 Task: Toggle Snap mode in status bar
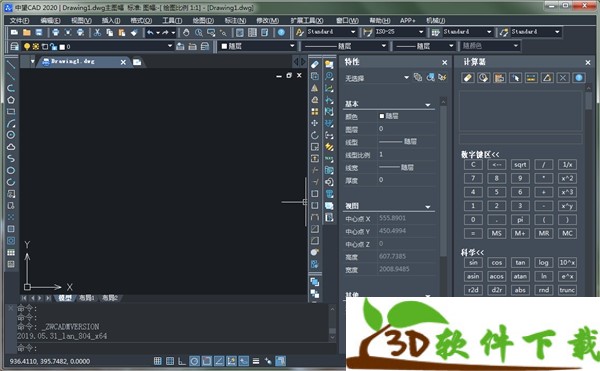coord(158,361)
